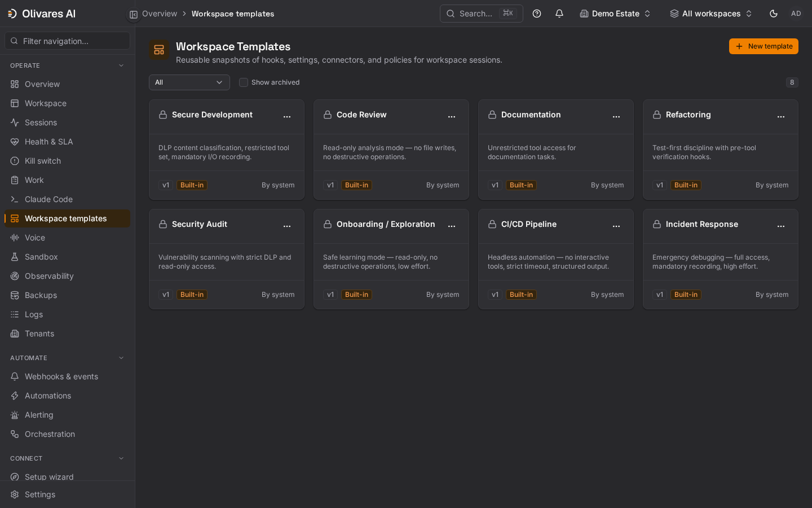Click lock icon on Secure Development card
Screen dimensions: 812x508
pos(163,115)
